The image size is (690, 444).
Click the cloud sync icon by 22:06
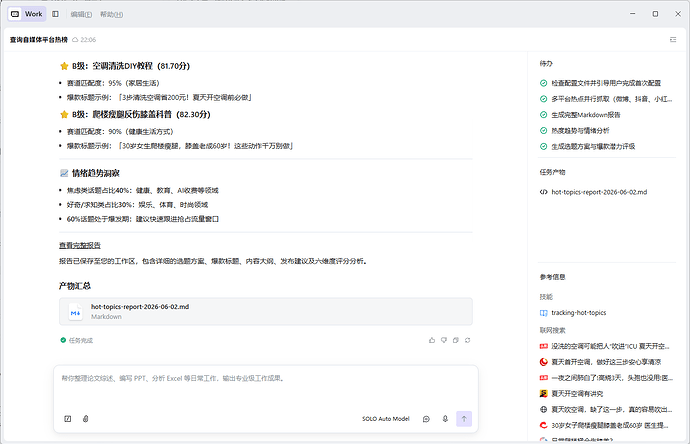pos(75,40)
